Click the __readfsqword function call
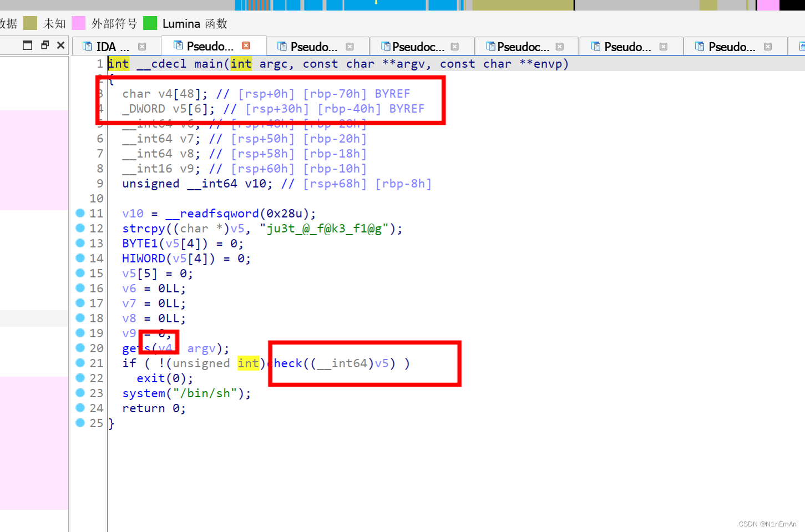Viewport: 805px width, 532px height. pyautogui.click(x=212, y=214)
